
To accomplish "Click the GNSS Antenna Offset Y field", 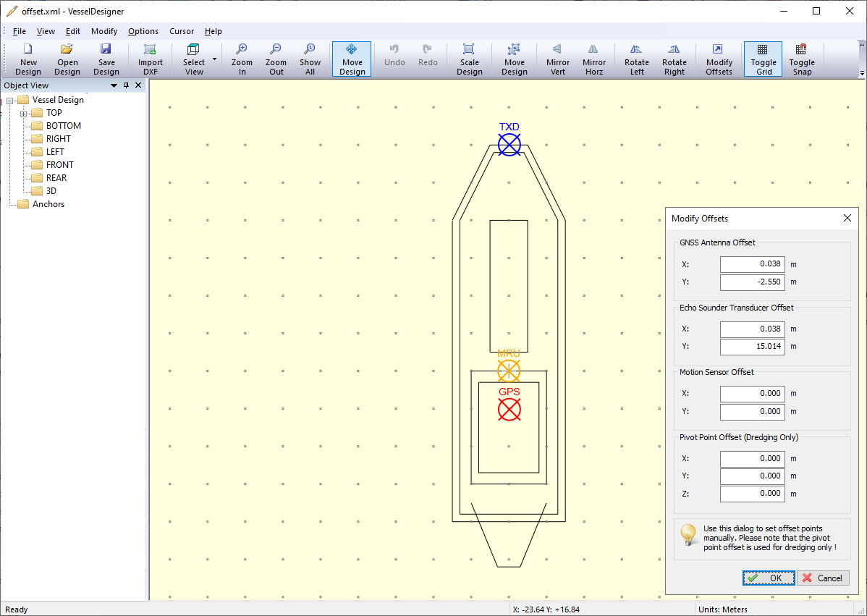I will 752,282.
